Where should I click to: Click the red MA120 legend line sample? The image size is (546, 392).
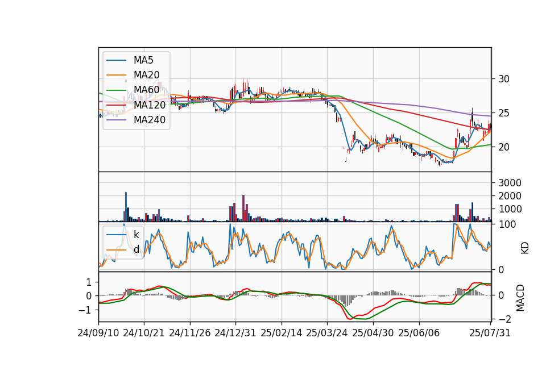coord(116,105)
